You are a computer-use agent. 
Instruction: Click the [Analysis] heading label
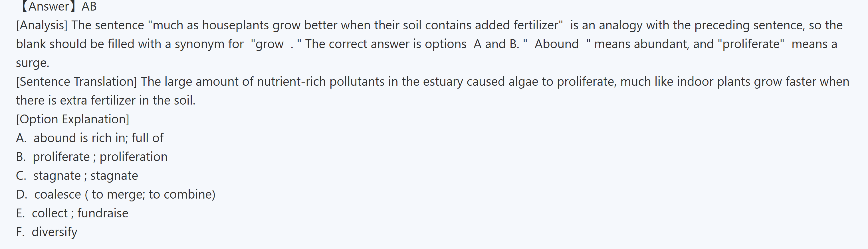(x=42, y=25)
